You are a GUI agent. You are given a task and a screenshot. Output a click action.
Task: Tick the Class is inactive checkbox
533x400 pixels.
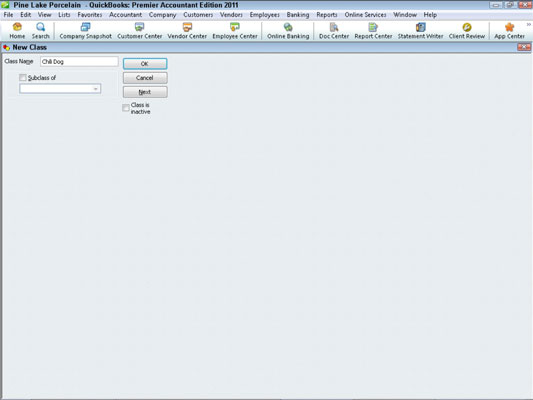(x=126, y=108)
